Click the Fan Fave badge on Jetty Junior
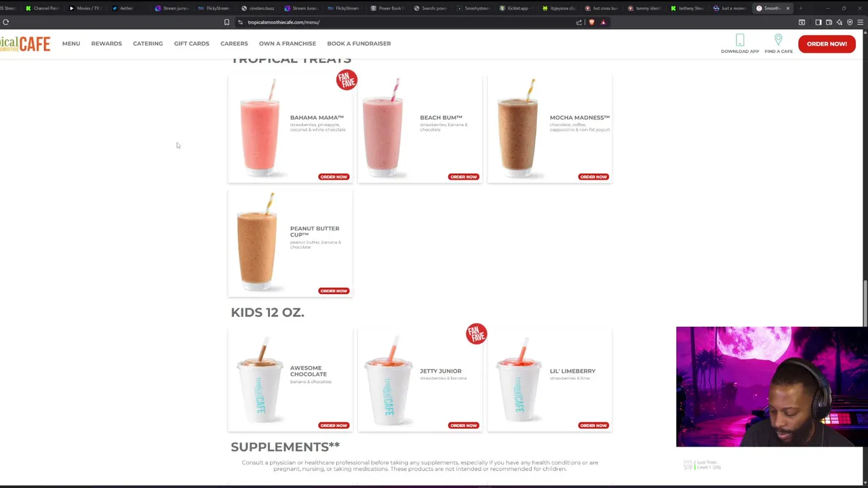The width and height of the screenshot is (868, 488). point(476,333)
